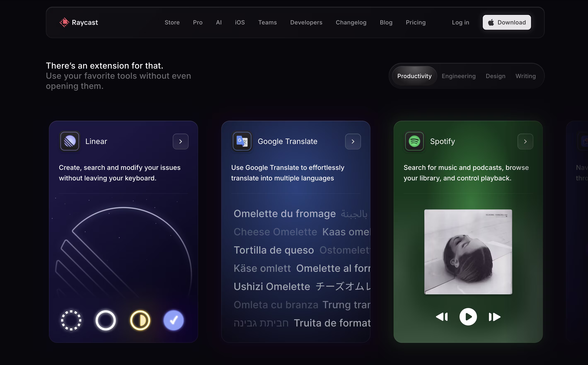This screenshot has width=588, height=365.
Task: Click the Linear todo empty-circle status icon
Action: click(x=105, y=320)
